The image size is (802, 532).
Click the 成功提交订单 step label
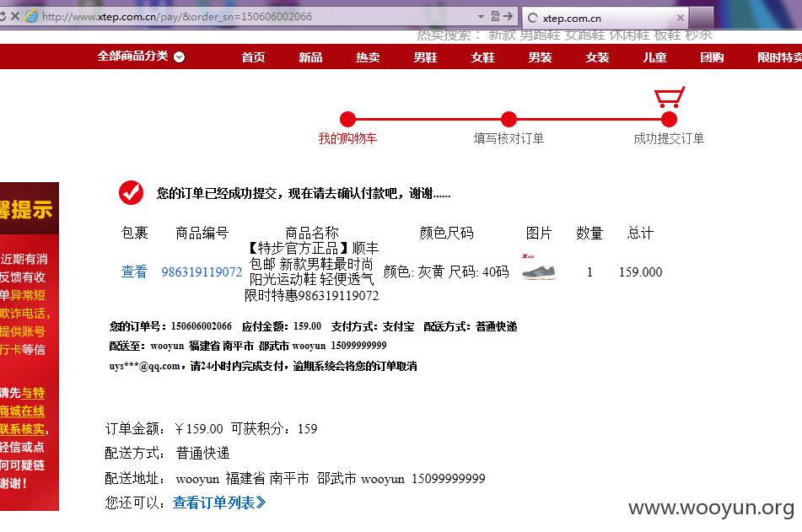point(669,138)
